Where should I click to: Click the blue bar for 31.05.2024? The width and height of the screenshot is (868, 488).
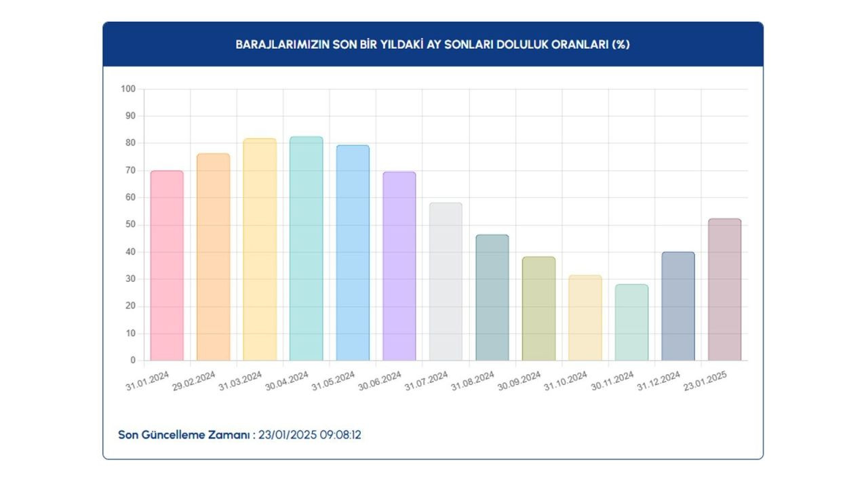[x=353, y=253]
